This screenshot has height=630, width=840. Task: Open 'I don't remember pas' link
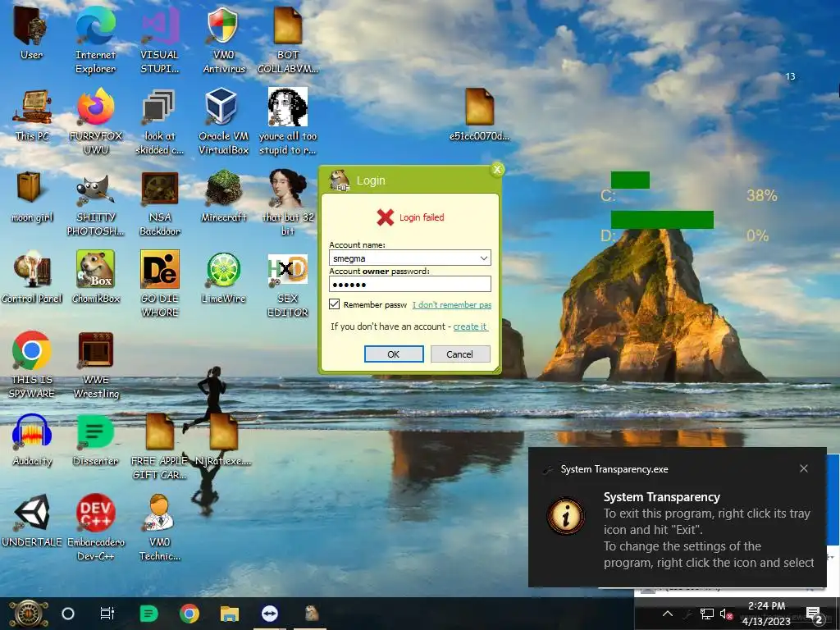click(x=452, y=305)
